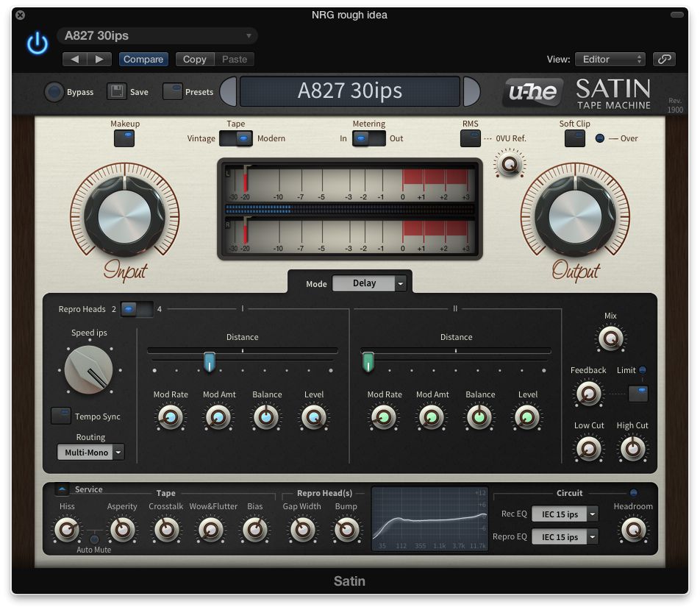Viewport: 700px width, 610px height.
Task: Toggle the Bypass button
Action: tap(54, 92)
